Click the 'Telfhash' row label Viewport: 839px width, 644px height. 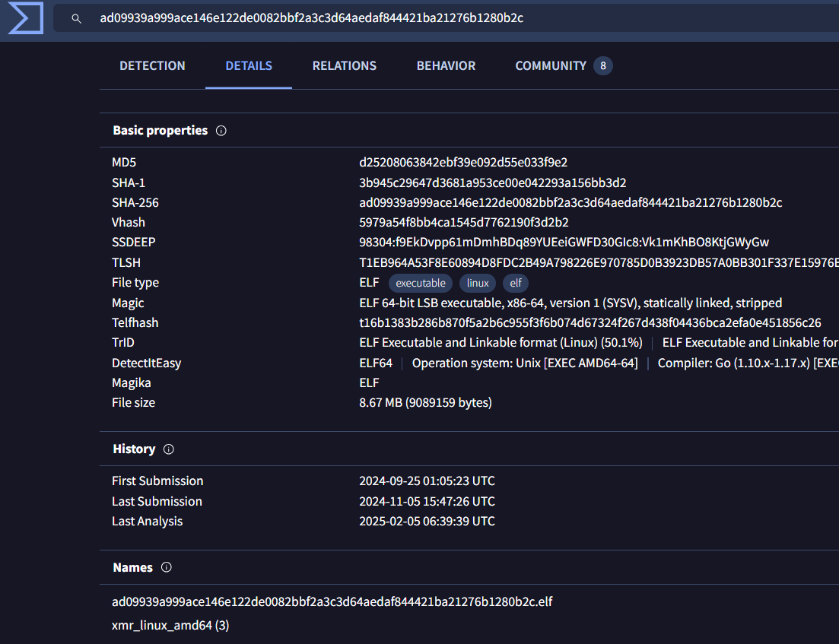tap(135, 323)
